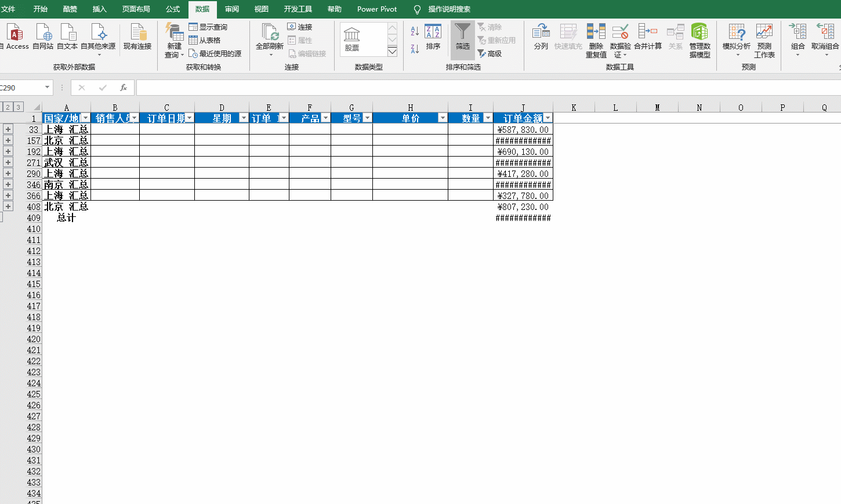Open the 订单日期 column filter dropdown
The width and height of the screenshot is (841, 504).
189,118
